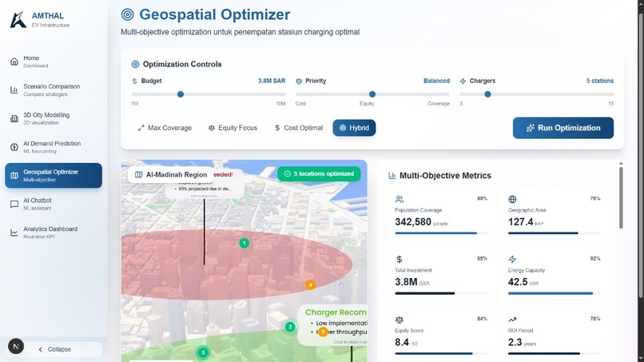Click the Total Investment dollar icon

pyautogui.click(x=400, y=259)
